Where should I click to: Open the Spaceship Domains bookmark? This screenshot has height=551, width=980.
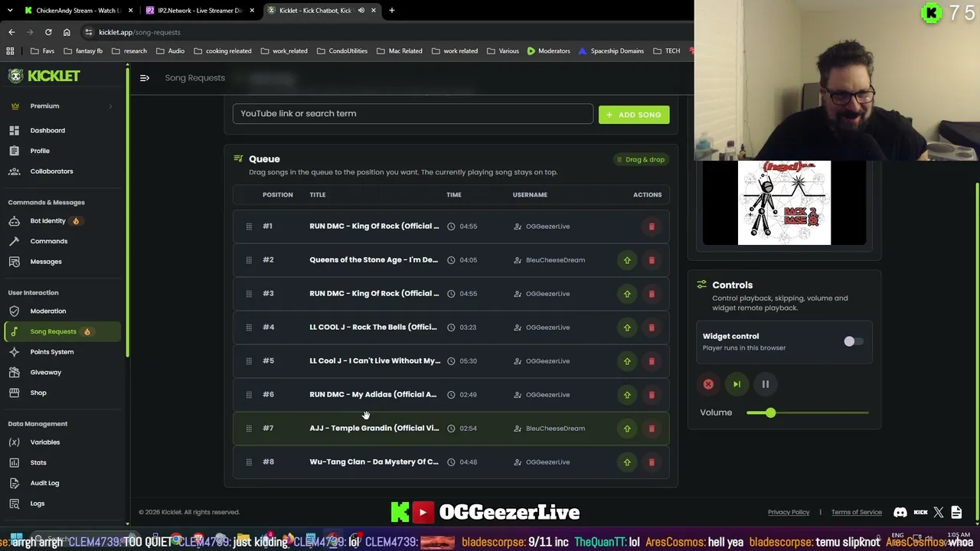[611, 51]
